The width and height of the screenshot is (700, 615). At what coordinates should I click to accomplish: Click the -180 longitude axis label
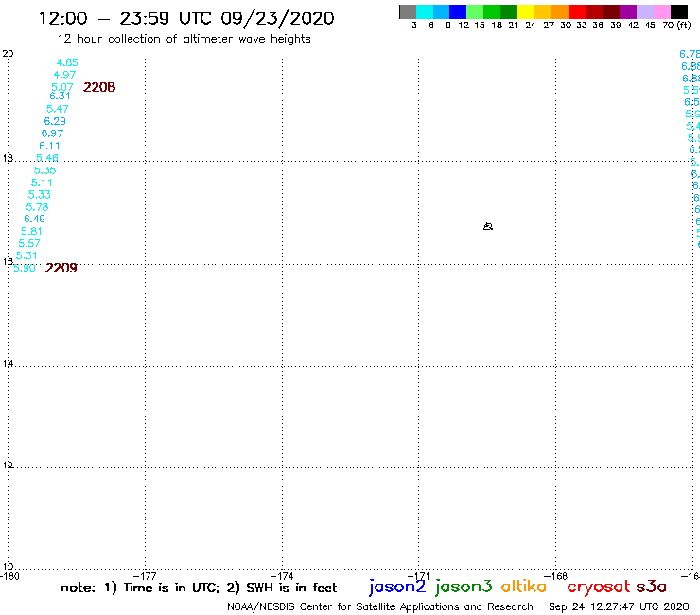[9, 576]
